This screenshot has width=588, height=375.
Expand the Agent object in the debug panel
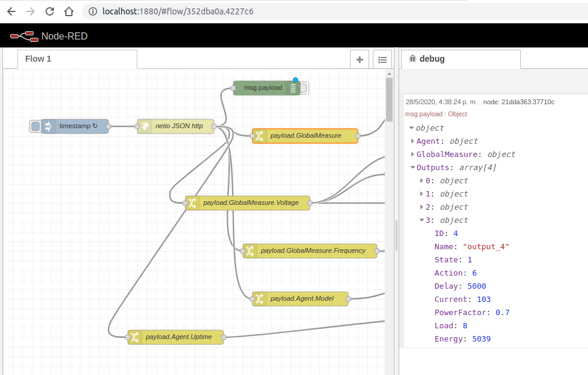[x=412, y=141]
